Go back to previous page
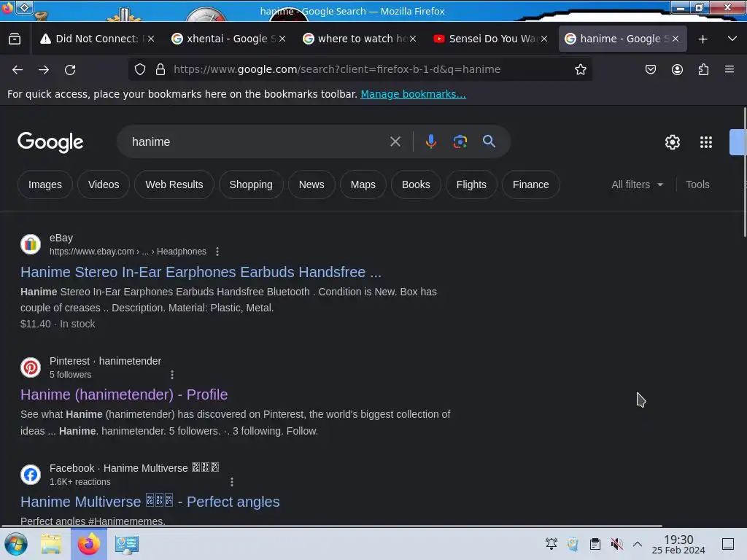Viewport: 747px width, 560px height. tap(18, 69)
